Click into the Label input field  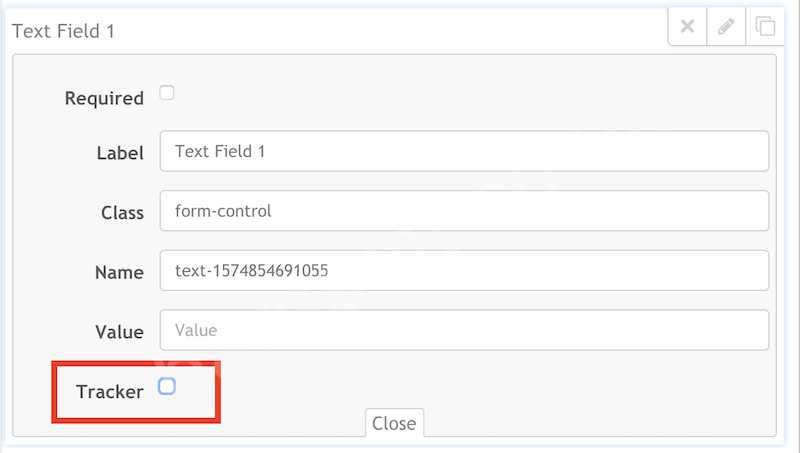click(464, 151)
